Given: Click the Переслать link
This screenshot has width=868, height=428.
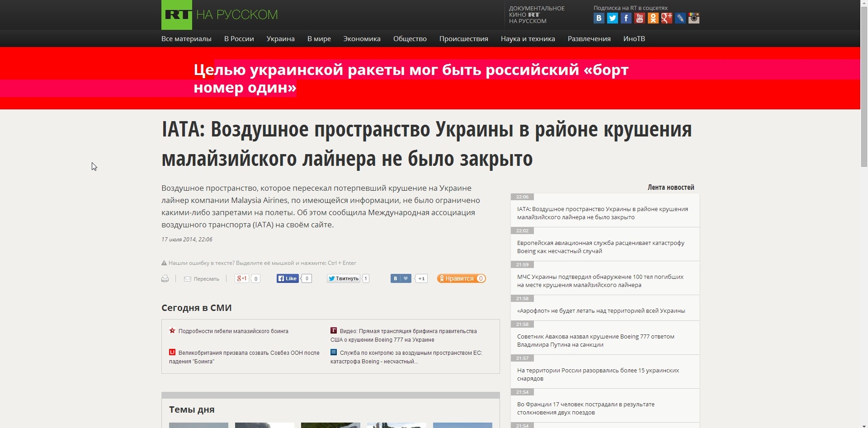Looking at the screenshot, I should (207, 279).
